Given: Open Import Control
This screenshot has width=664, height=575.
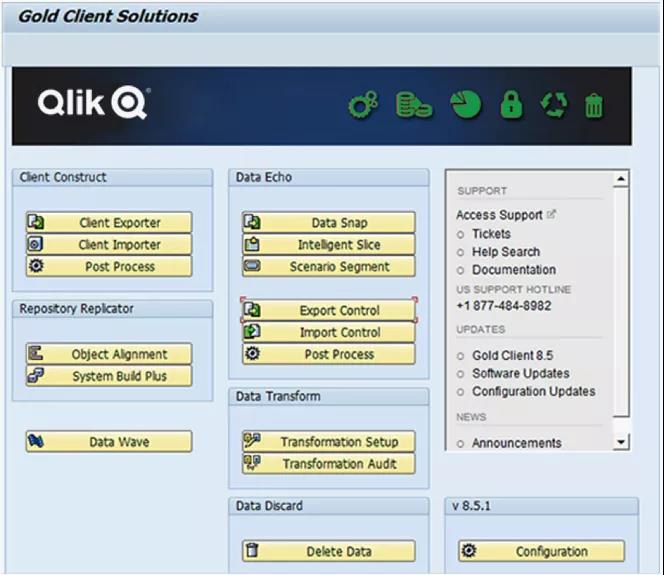Looking at the screenshot, I should click(x=329, y=332).
